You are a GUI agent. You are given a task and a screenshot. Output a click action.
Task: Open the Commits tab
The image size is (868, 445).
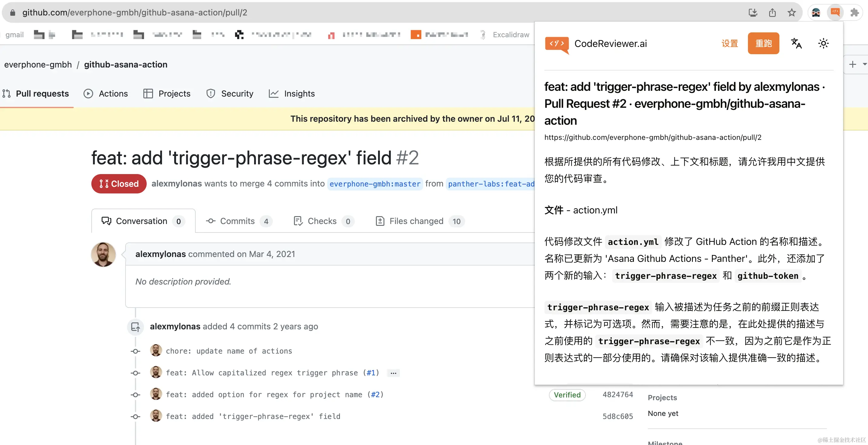(239, 221)
